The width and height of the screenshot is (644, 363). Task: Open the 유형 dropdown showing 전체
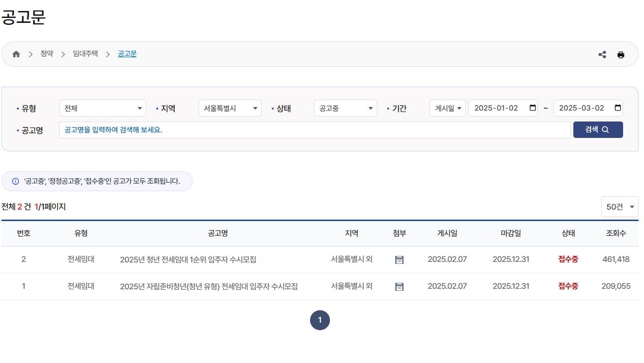(103, 108)
